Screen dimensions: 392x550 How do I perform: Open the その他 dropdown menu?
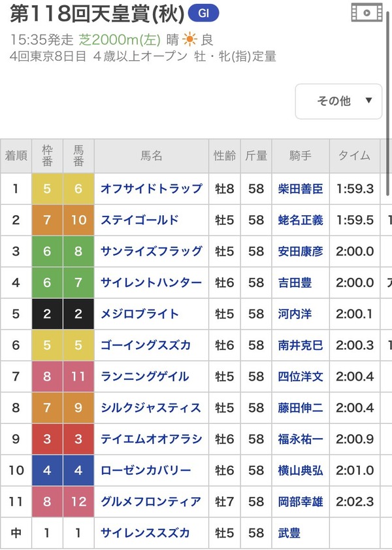click(x=338, y=101)
